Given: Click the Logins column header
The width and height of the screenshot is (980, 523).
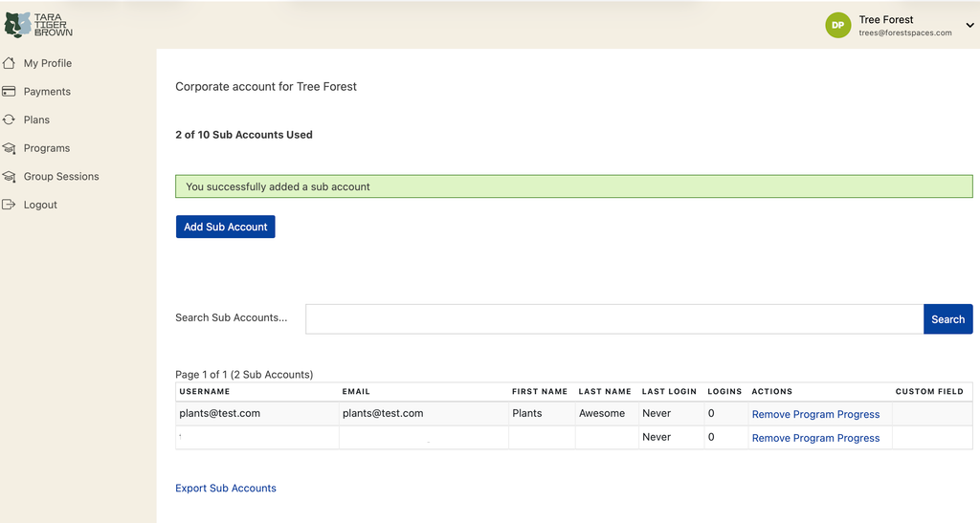Looking at the screenshot, I should coord(724,391).
